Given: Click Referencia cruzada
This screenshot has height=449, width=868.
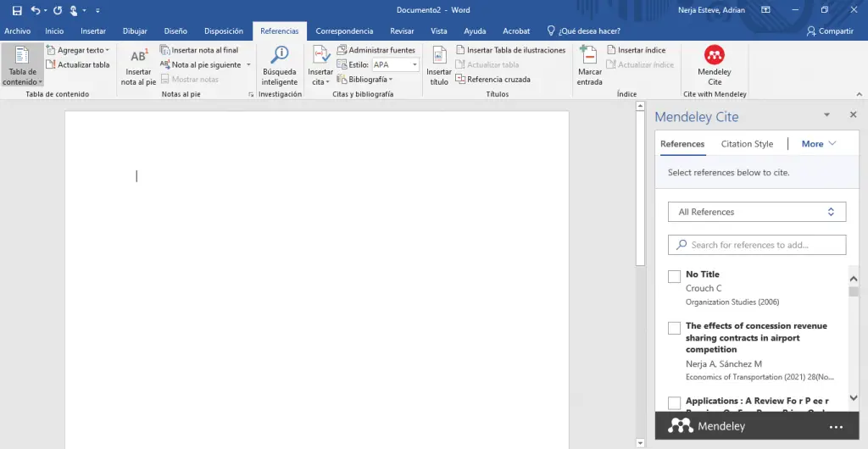Looking at the screenshot, I should [492, 79].
